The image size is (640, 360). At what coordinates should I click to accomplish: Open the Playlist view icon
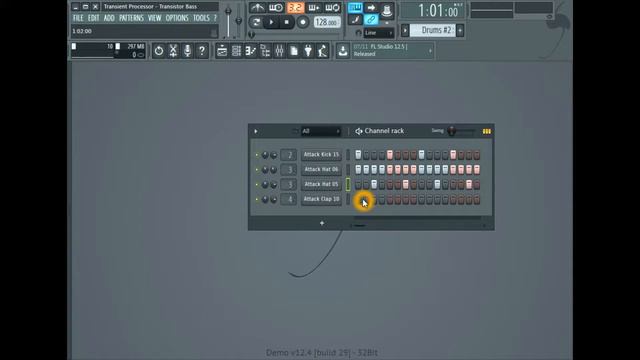[222, 51]
